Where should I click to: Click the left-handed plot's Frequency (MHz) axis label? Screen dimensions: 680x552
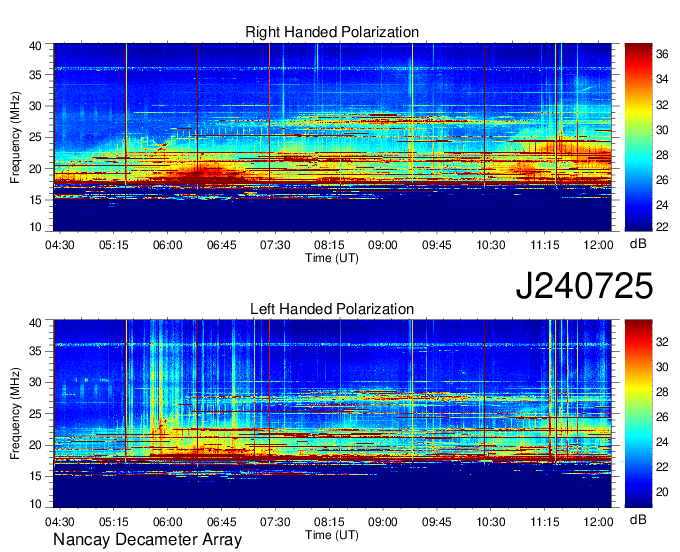[15, 414]
